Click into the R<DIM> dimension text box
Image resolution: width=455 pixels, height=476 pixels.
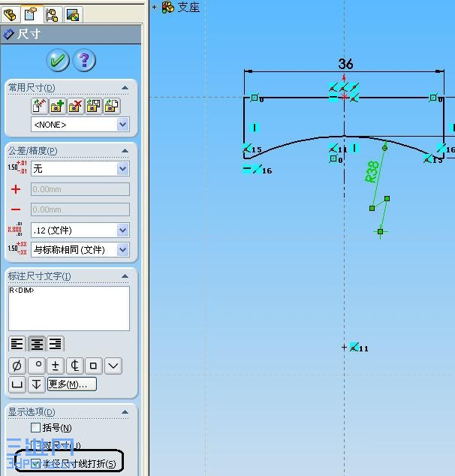[69, 308]
